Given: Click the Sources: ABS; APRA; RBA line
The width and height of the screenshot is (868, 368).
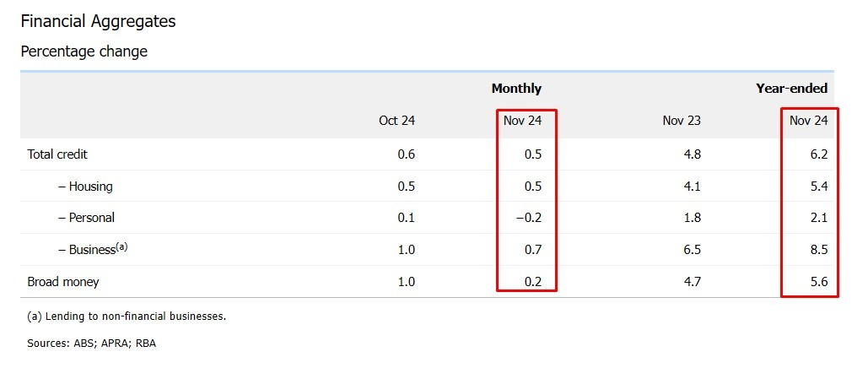Looking at the screenshot, I should tap(92, 344).
